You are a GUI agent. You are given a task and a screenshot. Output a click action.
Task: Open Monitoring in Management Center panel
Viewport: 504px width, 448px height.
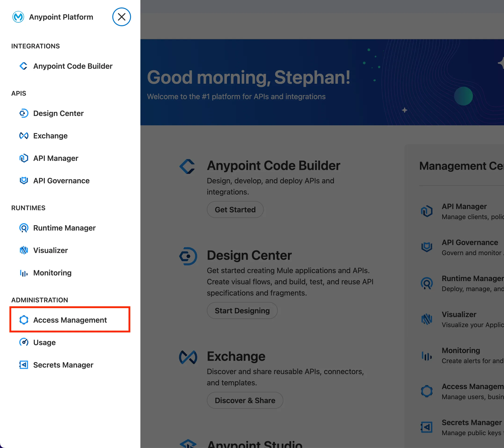click(x=461, y=350)
